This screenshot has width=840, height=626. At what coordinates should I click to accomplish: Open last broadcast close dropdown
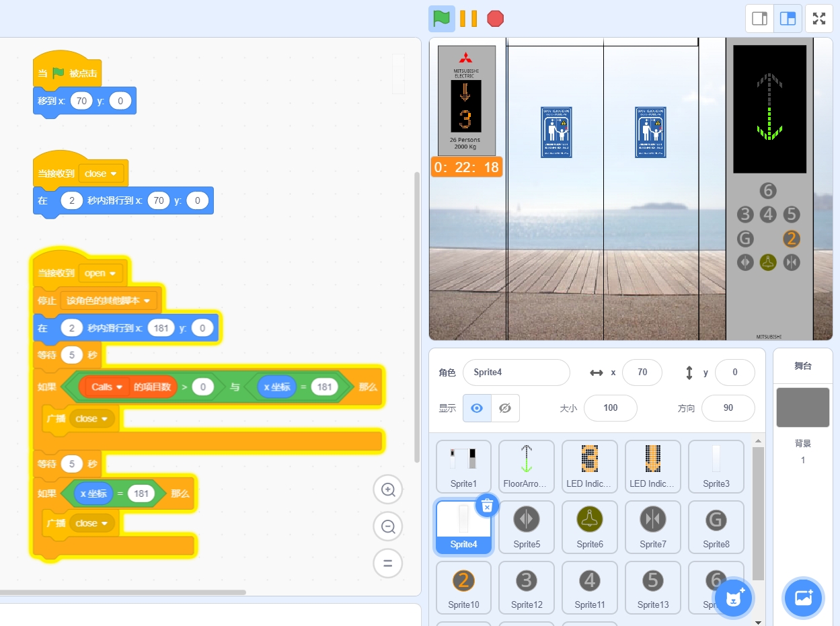(x=92, y=523)
